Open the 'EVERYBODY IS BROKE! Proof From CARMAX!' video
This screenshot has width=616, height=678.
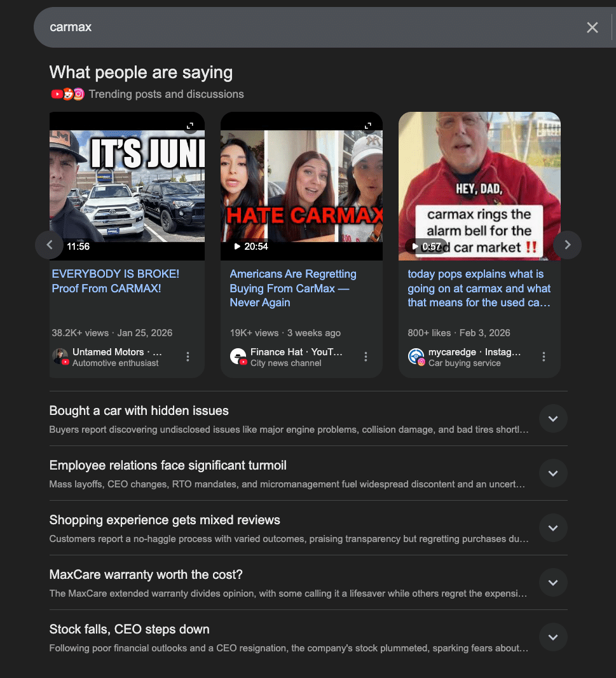tap(115, 281)
